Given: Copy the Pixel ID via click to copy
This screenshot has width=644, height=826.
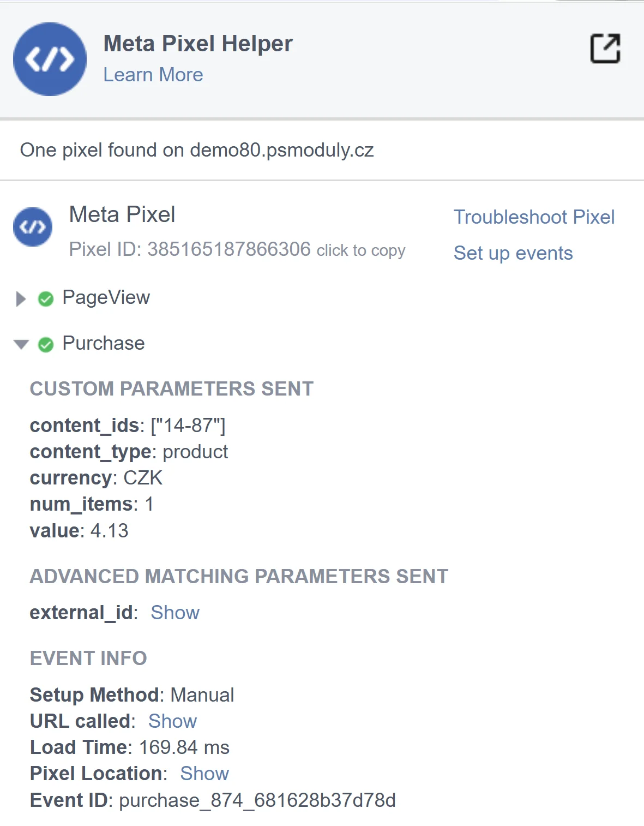Looking at the screenshot, I should (361, 250).
